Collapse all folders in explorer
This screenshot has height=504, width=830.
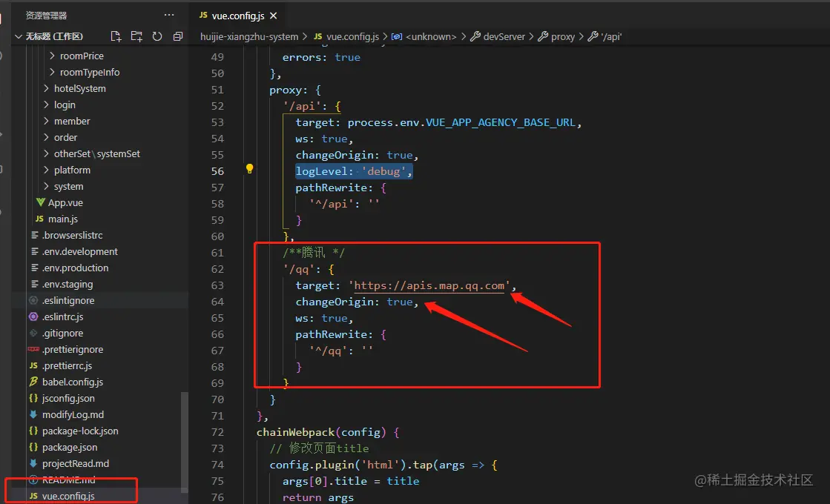pos(178,36)
